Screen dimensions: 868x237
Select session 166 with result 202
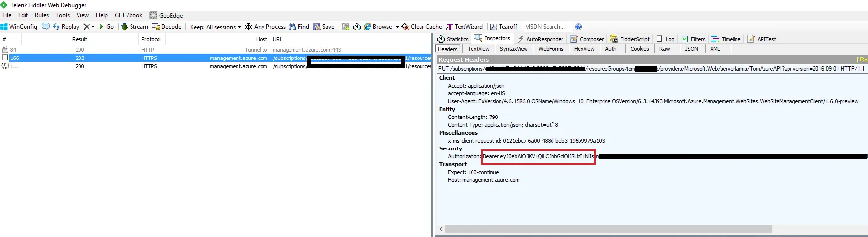(x=215, y=58)
